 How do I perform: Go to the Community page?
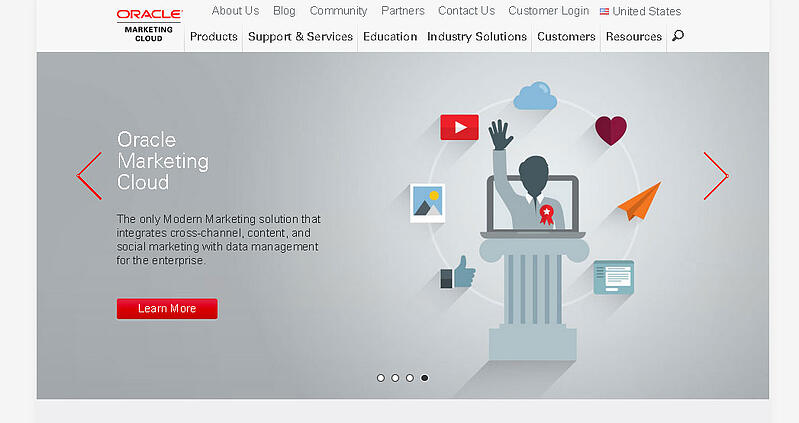pos(338,11)
